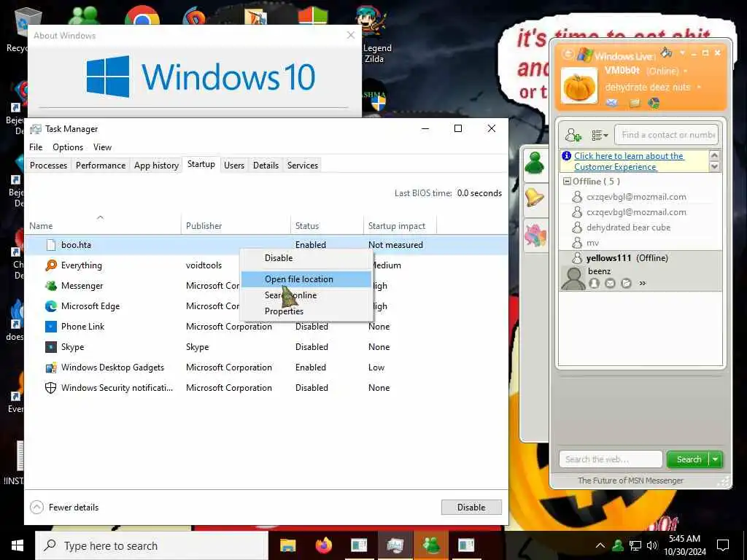The height and width of the screenshot is (560, 747).
Task: Switch to the Services tab
Action: click(x=303, y=166)
